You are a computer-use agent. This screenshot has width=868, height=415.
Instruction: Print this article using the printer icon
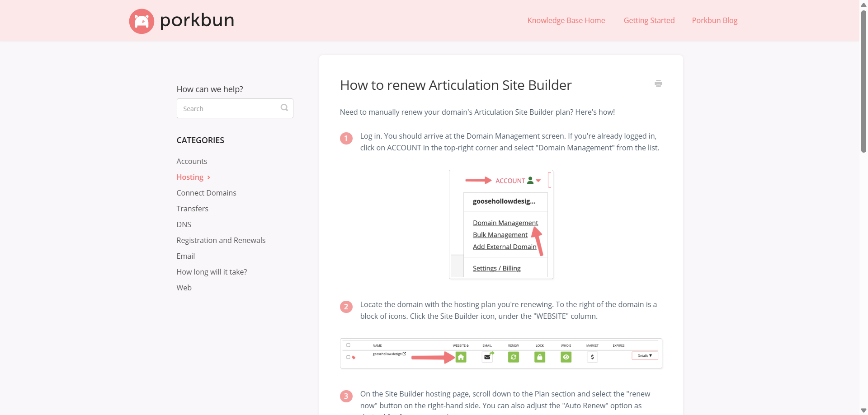point(658,83)
